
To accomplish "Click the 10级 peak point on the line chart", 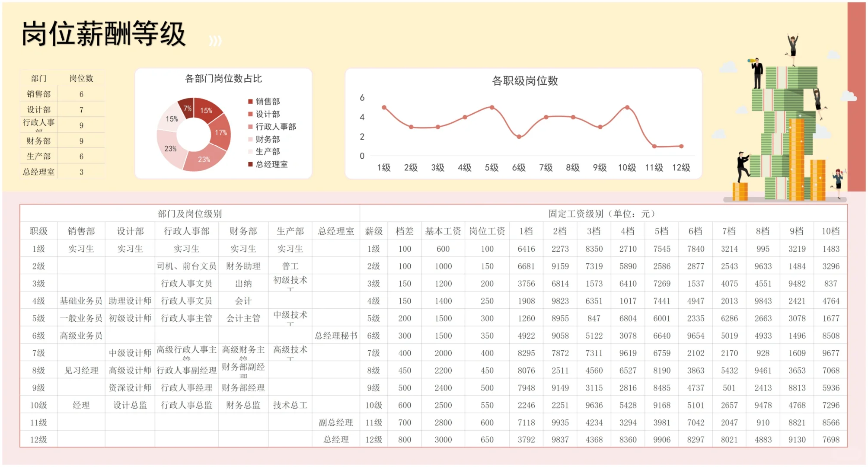I will click(627, 107).
